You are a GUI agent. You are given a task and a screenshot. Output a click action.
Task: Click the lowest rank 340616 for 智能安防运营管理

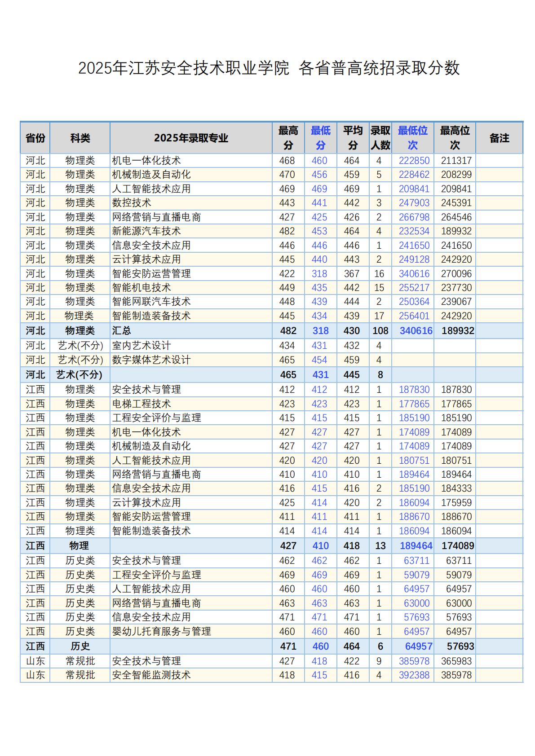point(414,274)
